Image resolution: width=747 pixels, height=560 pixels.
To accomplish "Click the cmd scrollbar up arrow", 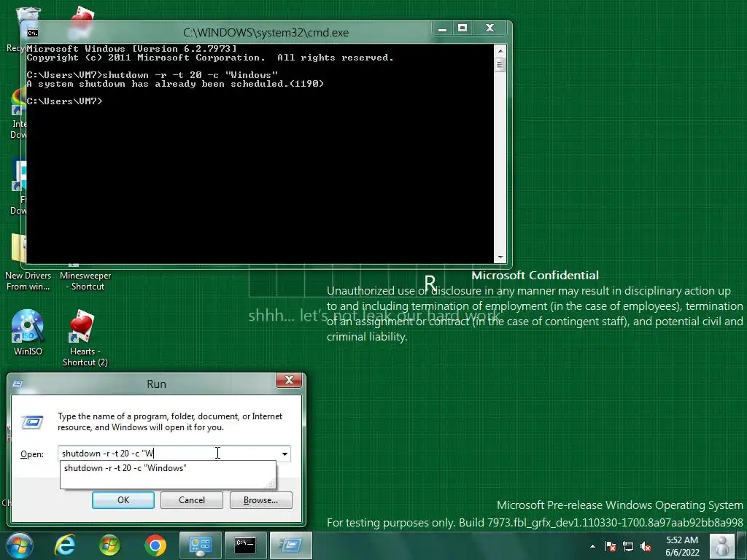I will pos(500,50).
